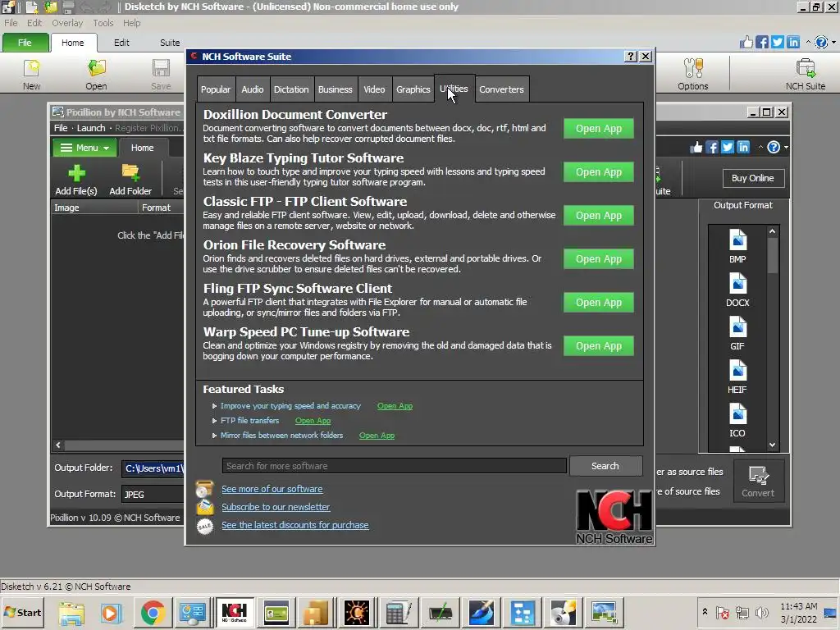Click the Facebook icon in Disketch ribbon
840x630 pixels.
(762, 42)
